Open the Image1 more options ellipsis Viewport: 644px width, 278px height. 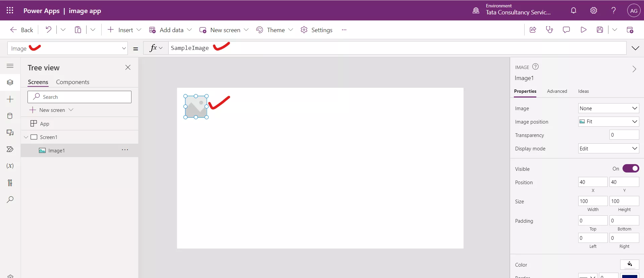(x=125, y=150)
